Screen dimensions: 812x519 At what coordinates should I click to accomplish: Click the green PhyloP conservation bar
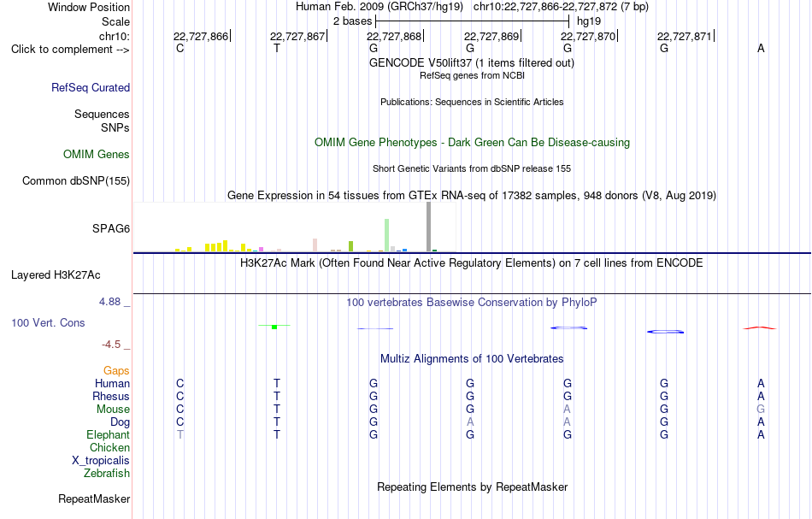(x=274, y=327)
